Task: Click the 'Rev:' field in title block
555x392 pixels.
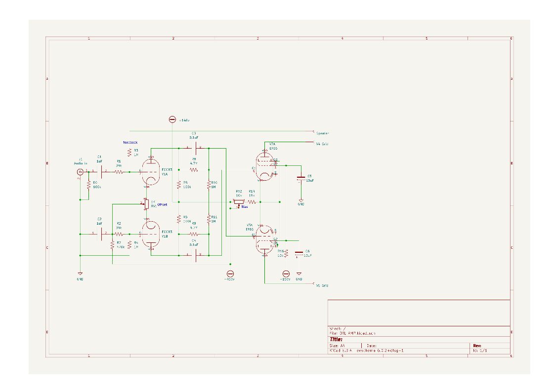Action: coord(477,346)
